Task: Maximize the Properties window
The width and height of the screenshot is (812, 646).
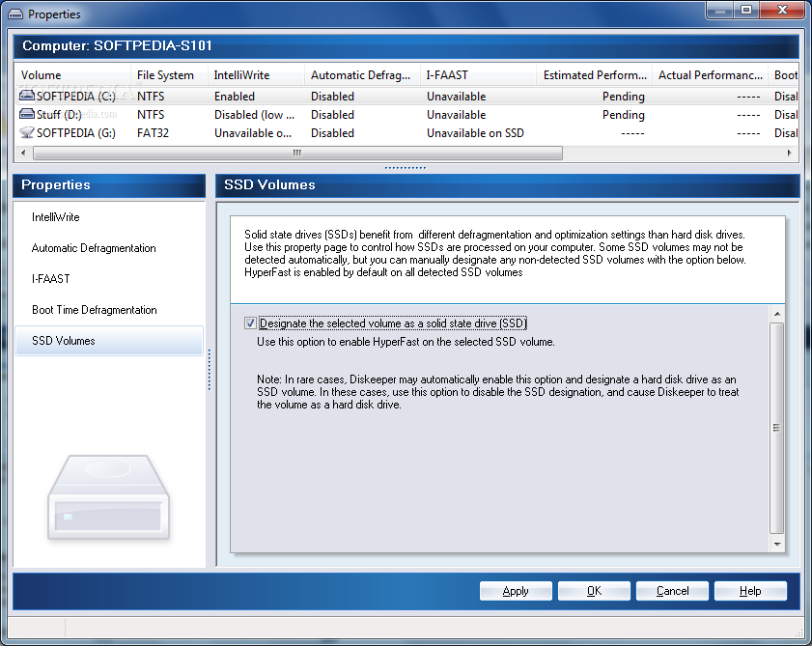Action: [x=746, y=10]
